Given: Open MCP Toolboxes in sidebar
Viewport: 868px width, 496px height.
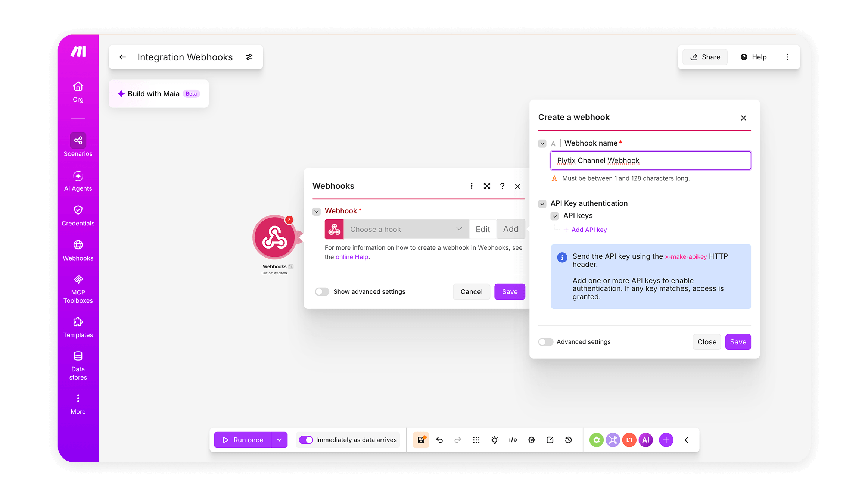Looking at the screenshot, I should point(78,290).
